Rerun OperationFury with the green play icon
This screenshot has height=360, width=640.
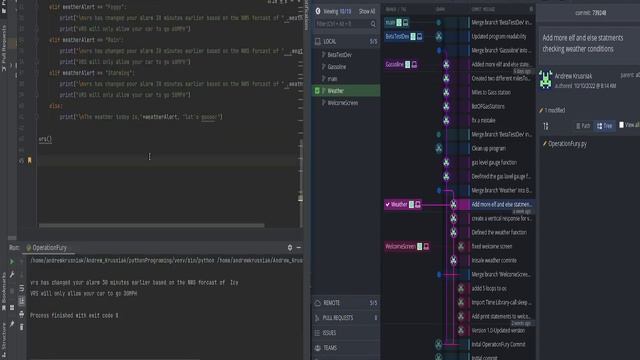[x=12, y=261]
